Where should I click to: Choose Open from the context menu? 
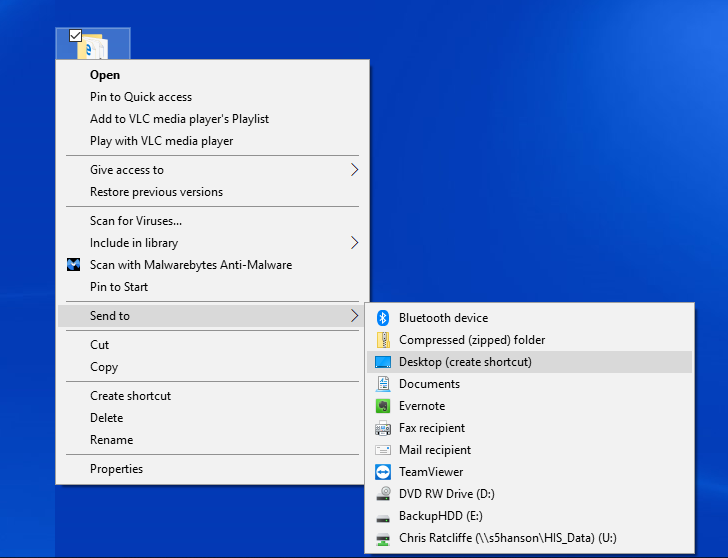[x=213, y=75]
